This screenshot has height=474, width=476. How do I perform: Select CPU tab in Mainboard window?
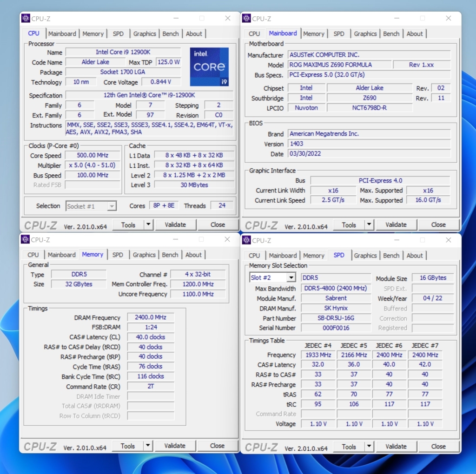coord(254,33)
